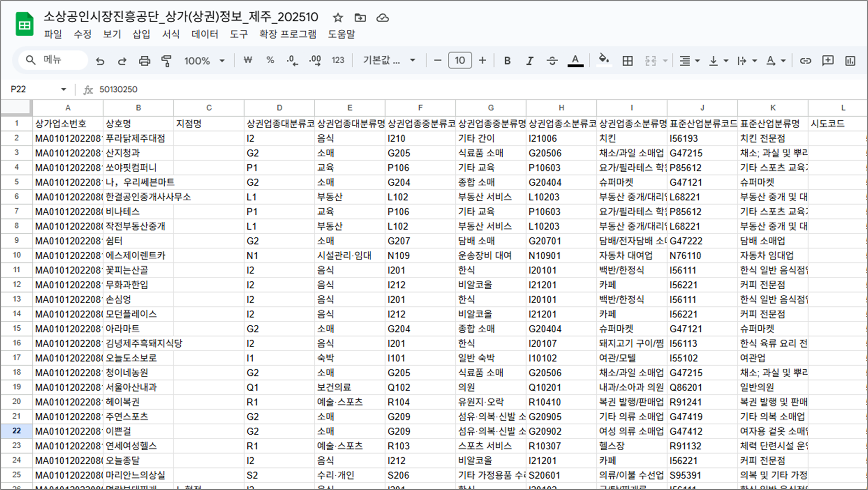Image resolution: width=868 pixels, height=490 pixels.
Task: Click the insert chart icon
Action: pyautogui.click(x=850, y=61)
